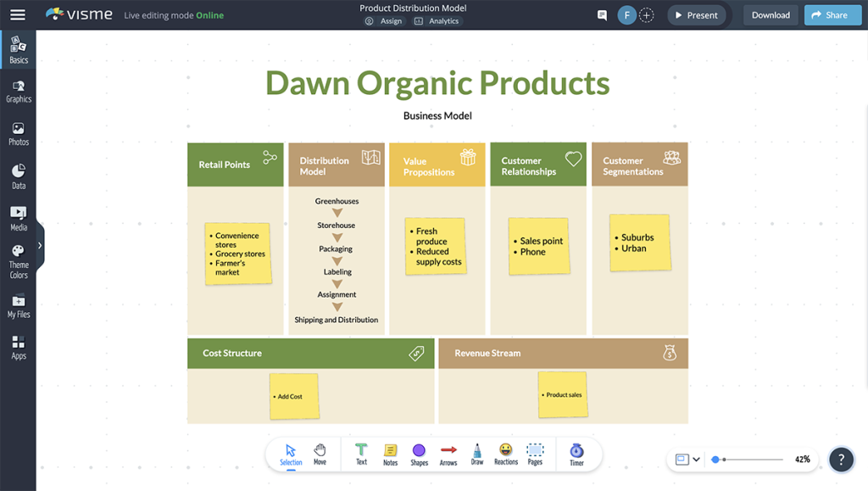Click the Present button
Viewport: 868px width, 491px height.
click(697, 14)
